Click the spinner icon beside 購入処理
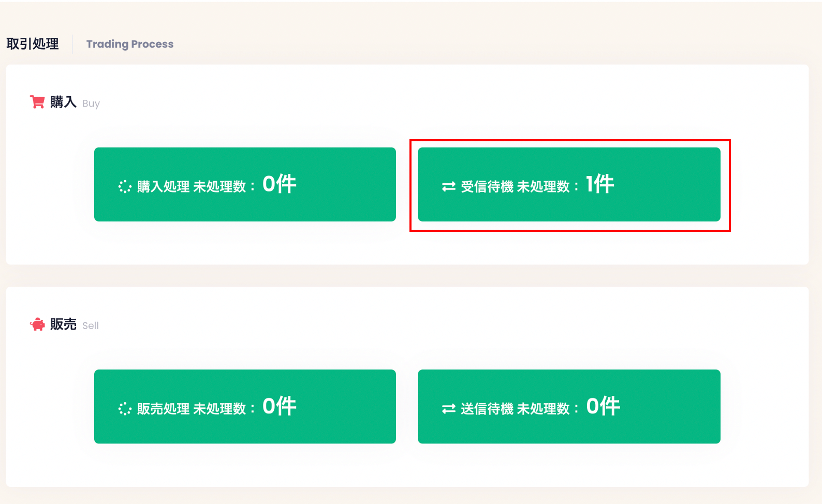Screen dimensions: 822x504 pos(125,186)
